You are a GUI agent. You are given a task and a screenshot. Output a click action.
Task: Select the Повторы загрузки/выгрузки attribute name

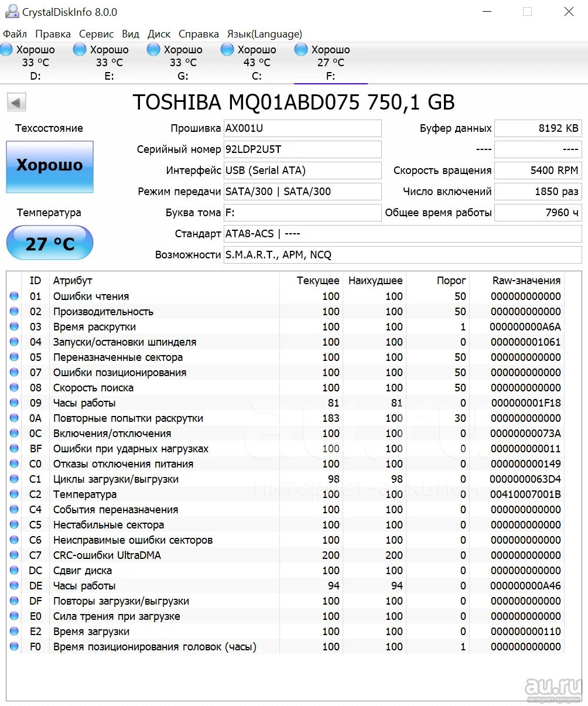pos(121,601)
